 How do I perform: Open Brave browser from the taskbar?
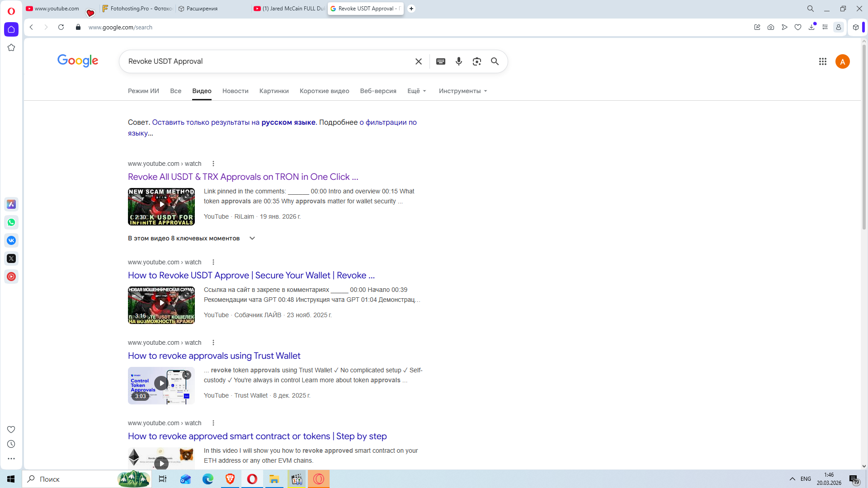(230, 479)
